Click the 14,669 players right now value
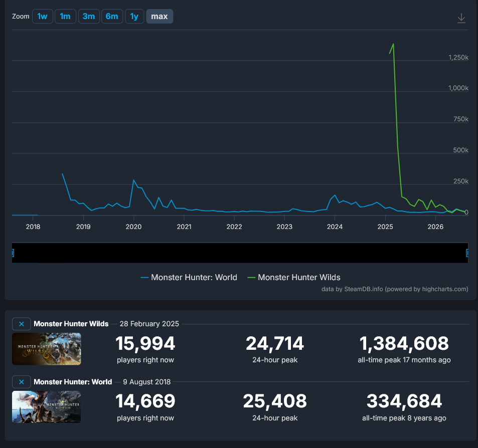Screen dimensions: 478x448 tap(145, 401)
